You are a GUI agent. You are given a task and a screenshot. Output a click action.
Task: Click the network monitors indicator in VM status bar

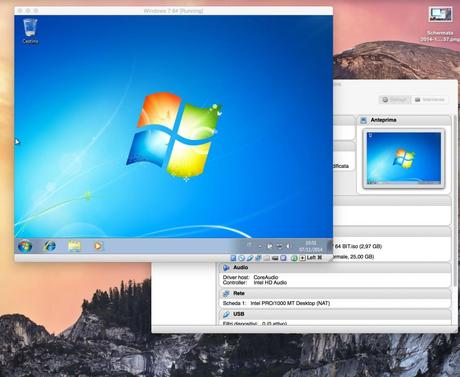pos(258,258)
